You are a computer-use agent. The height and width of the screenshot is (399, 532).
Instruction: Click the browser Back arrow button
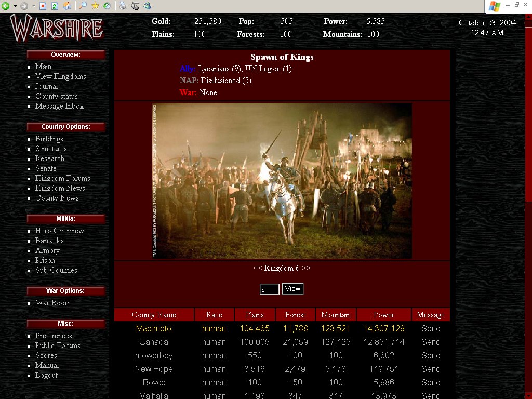(6, 6)
